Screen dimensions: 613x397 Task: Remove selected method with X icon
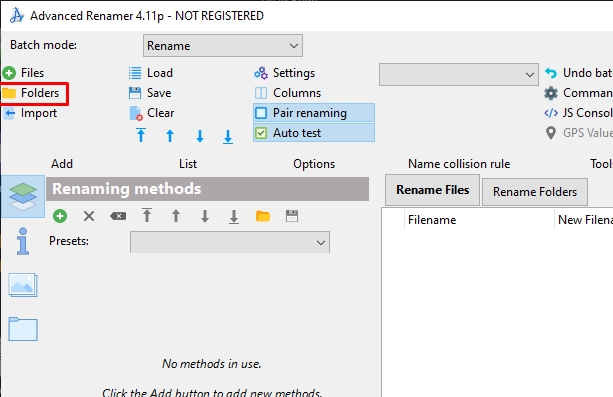click(89, 216)
